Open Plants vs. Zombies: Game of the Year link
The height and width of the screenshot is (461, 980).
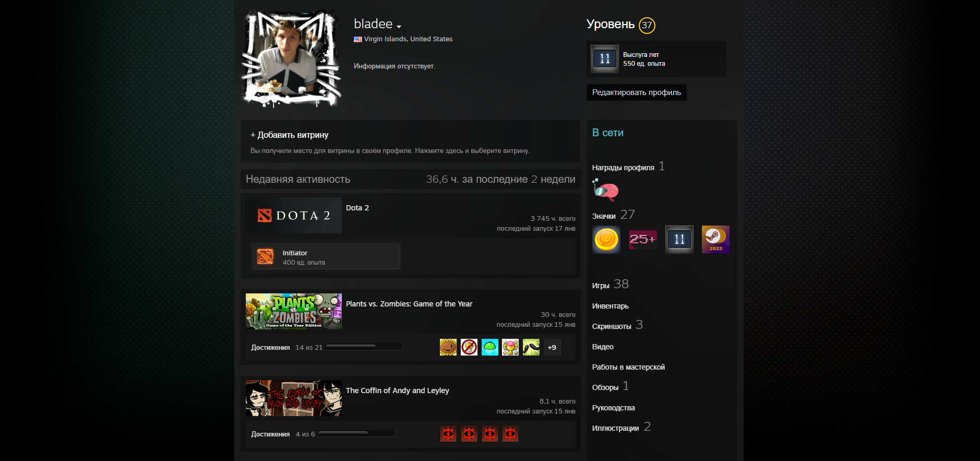pos(409,304)
